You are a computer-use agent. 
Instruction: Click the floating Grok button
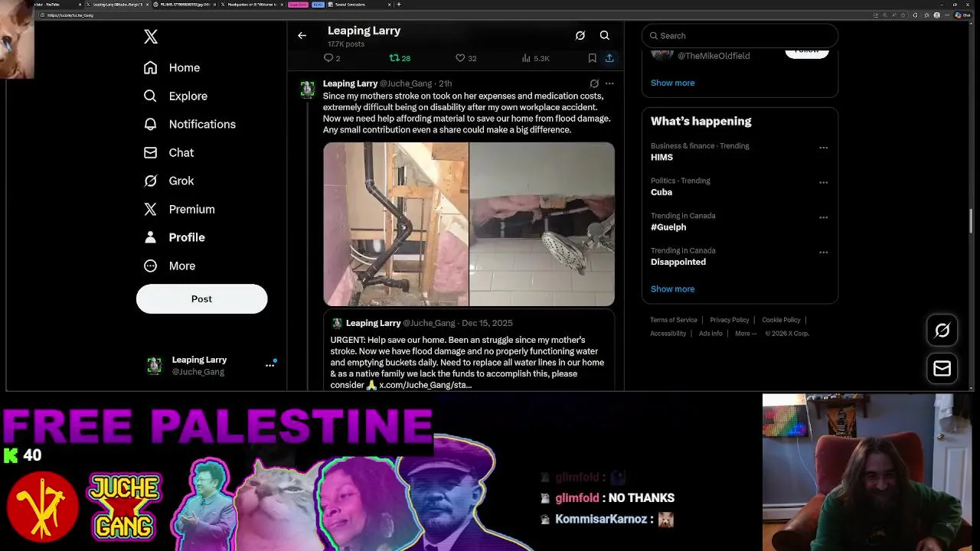pyautogui.click(x=942, y=330)
